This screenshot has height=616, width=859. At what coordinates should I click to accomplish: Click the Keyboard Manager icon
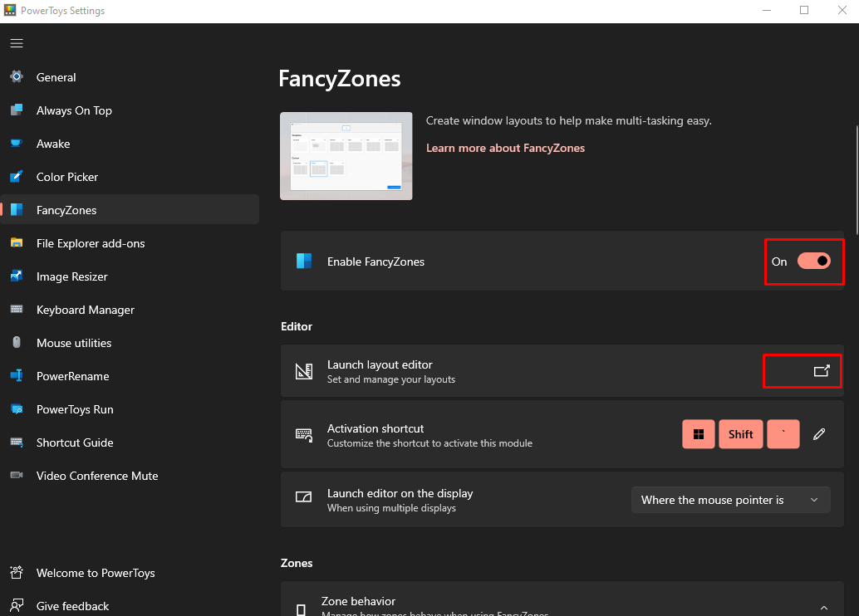17,310
